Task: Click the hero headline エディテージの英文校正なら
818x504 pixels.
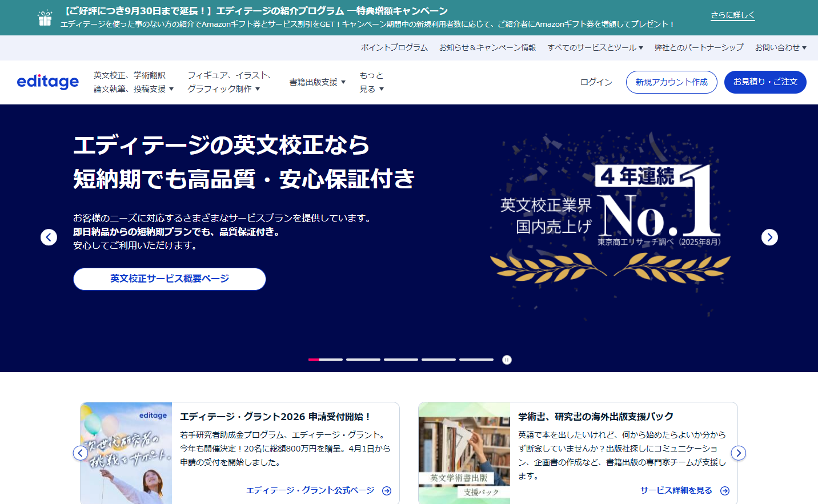Action: pyautogui.click(x=222, y=145)
